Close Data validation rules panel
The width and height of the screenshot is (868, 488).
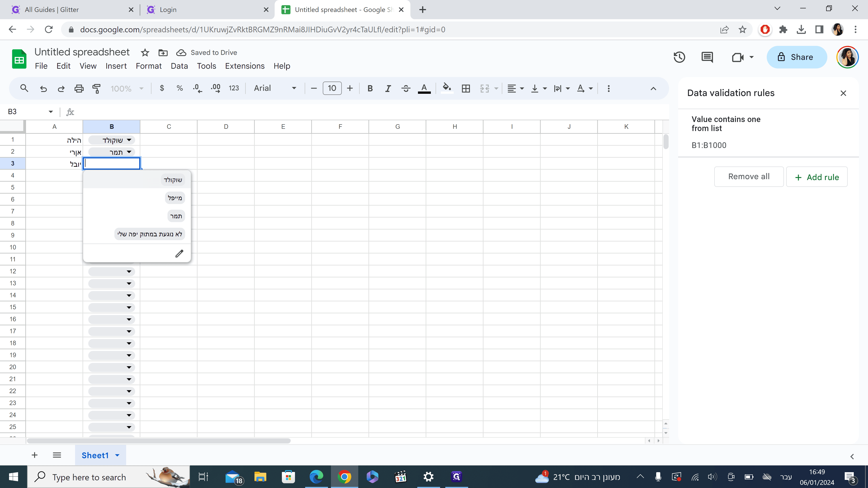843,93
